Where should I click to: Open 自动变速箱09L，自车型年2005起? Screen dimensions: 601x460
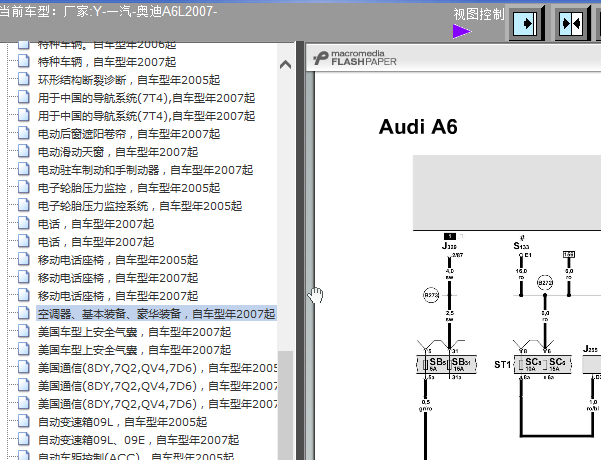pyautogui.click(x=122, y=422)
